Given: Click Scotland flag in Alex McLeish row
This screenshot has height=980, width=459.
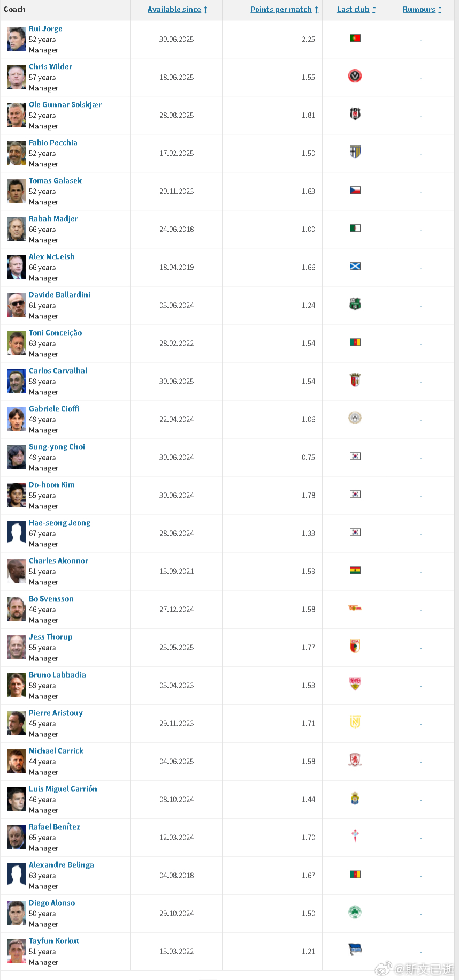Looking at the screenshot, I should tap(355, 266).
